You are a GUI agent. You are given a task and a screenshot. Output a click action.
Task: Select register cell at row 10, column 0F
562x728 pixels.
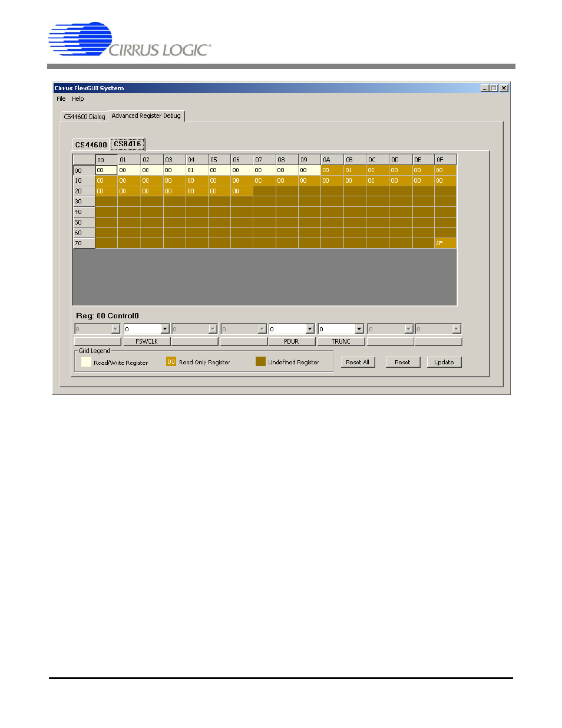[x=445, y=181]
